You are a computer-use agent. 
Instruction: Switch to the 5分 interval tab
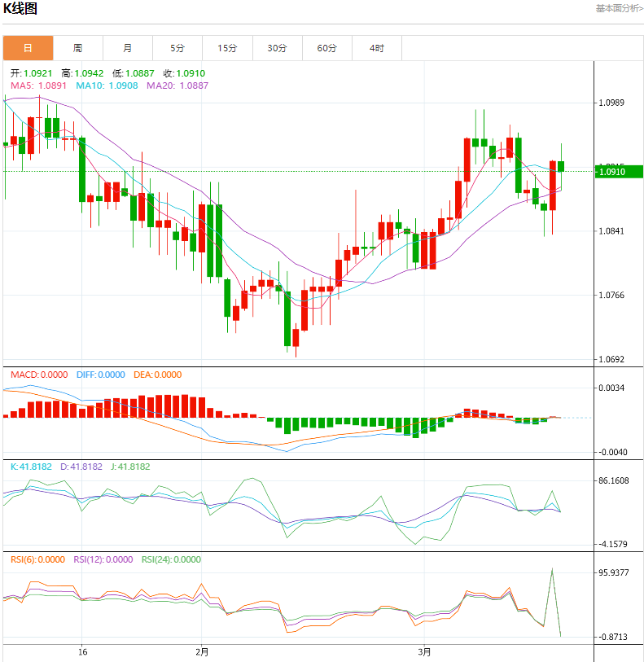coord(177,48)
